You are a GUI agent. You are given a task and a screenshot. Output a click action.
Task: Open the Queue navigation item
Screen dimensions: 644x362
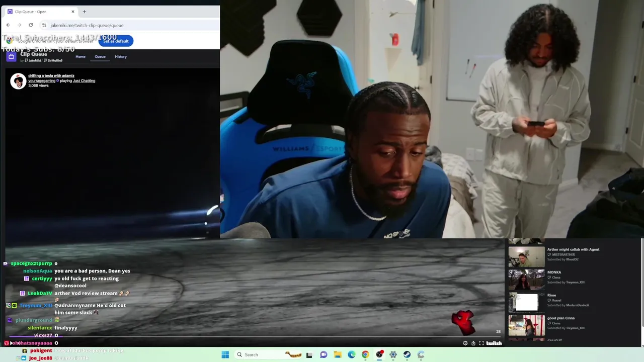click(x=100, y=57)
